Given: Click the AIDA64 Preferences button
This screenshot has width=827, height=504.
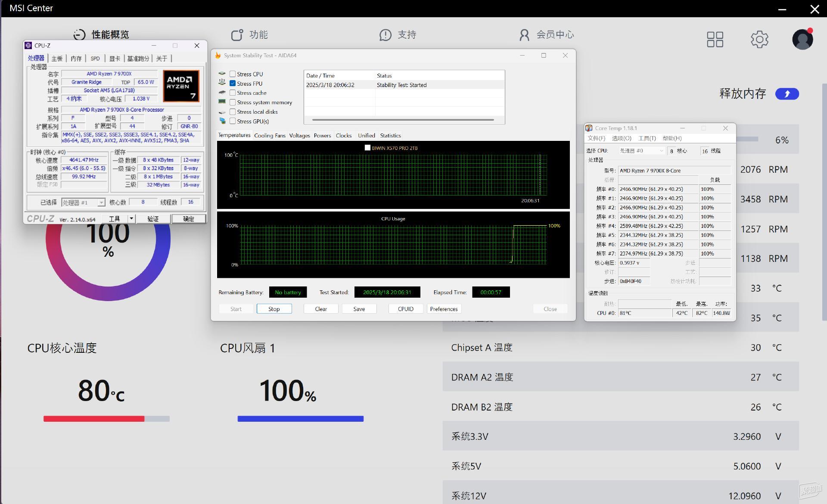Looking at the screenshot, I should (x=444, y=309).
